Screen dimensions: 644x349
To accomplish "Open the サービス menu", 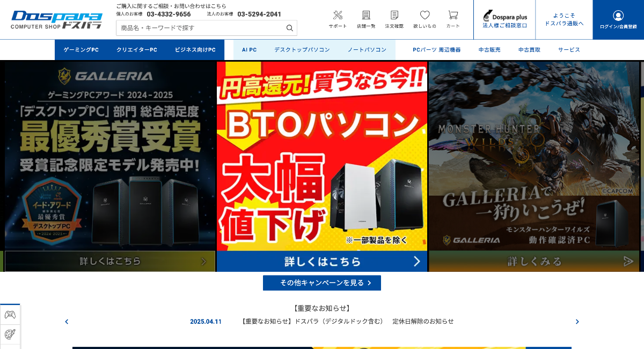I will click(x=569, y=50).
